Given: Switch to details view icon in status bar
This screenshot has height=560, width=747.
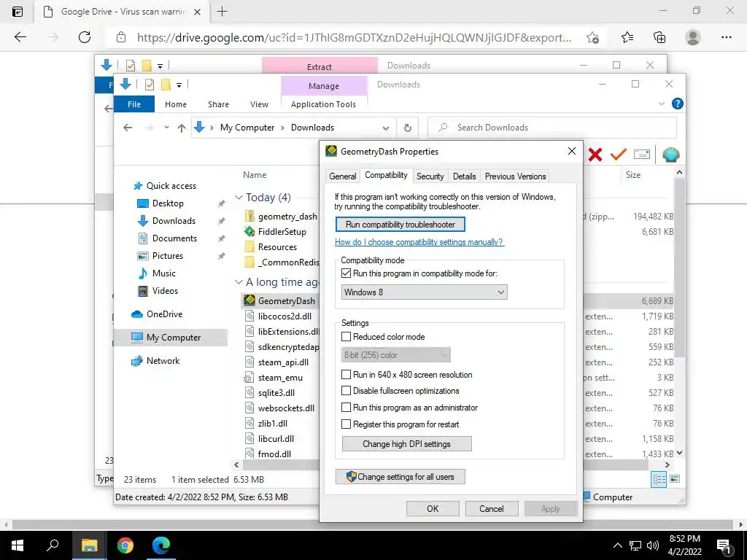Looking at the screenshot, I should pos(659,479).
